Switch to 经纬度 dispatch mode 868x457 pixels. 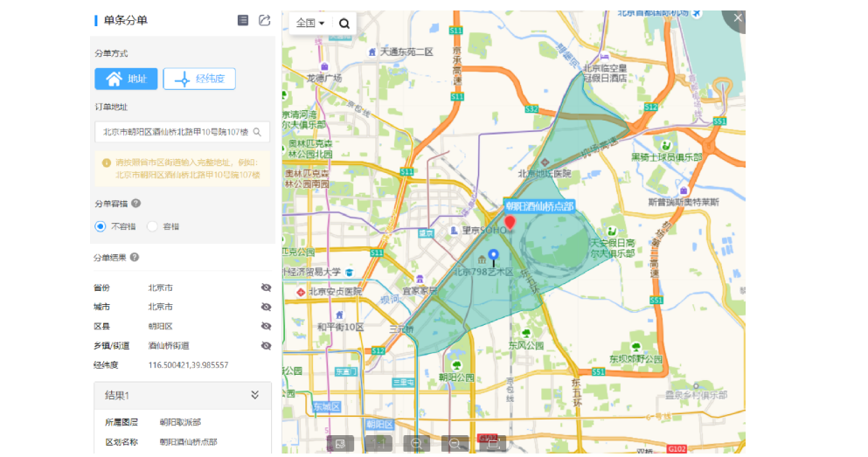(199, 80)
